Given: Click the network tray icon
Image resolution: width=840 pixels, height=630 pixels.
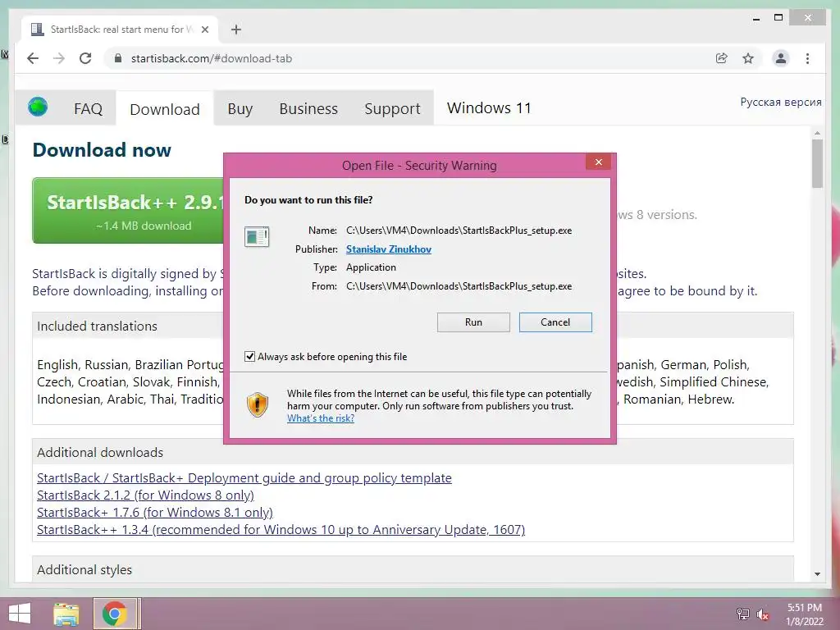Looking at the screenshot, I should pyautogui.click(x=742, y=614).
